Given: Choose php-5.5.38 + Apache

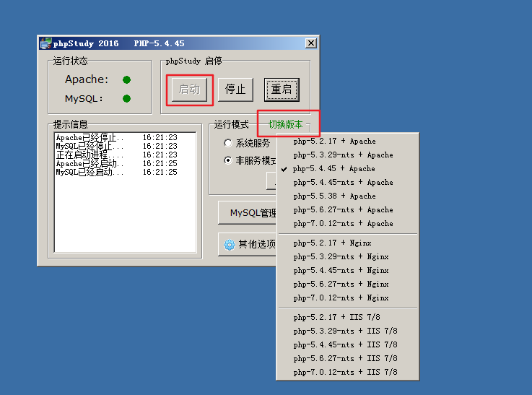Looking at the screenshot, I should (348, 196).
